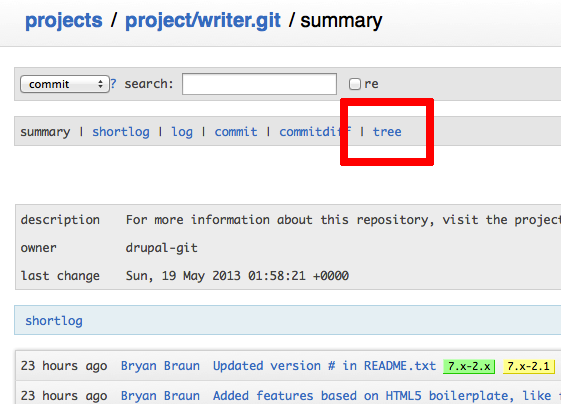Go to shortlog in the navigation bar
The height and width of the screenshot is (404, 561).
(x=121, y=132)
